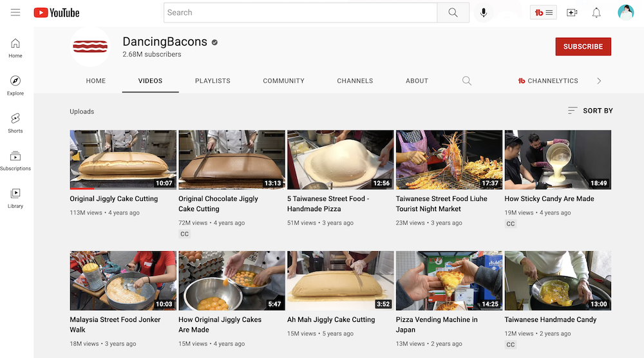Play the 10:03 Jonker Walk thumbnail

click(x=123, y=280)
